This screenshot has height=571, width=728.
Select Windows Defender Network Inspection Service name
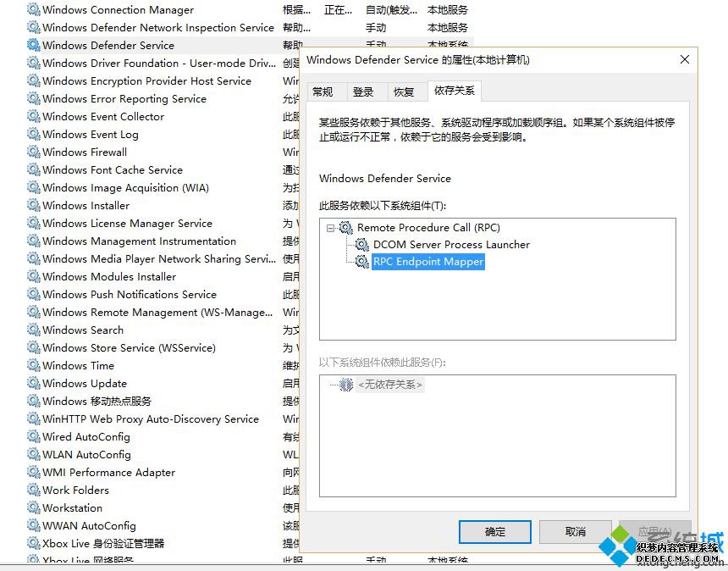coord(157,27)
